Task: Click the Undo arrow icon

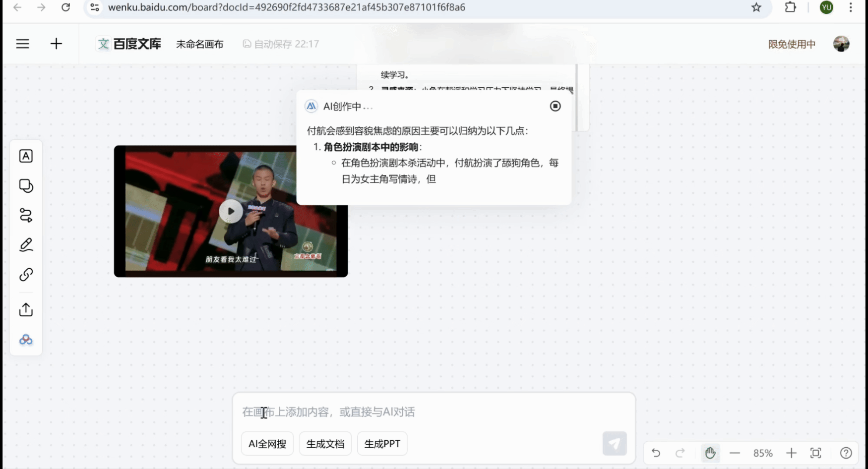Action: click(656, 453)
